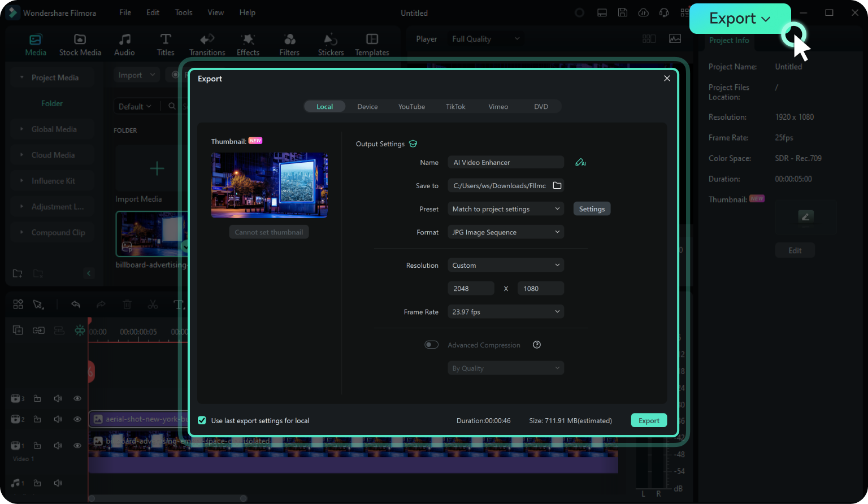
Task: Click the delete trash icon in timeline
Action: tap(127, 305)
